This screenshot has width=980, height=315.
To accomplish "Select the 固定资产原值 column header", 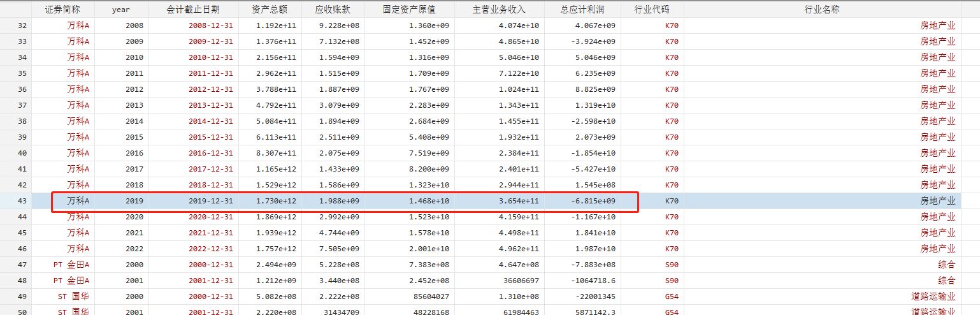I will [x=409, y=10].
